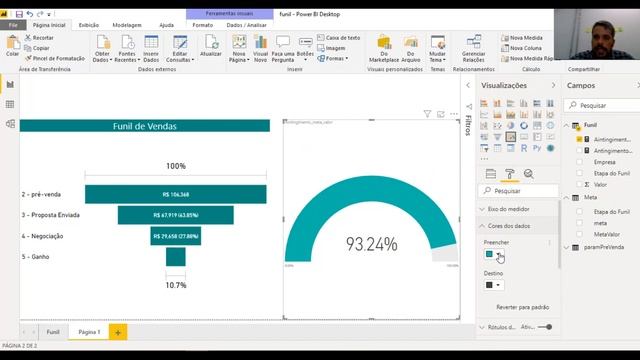Switch to Página Inicial ribbon tab
The image size is (640, 360).
click(x=49, y=25)
